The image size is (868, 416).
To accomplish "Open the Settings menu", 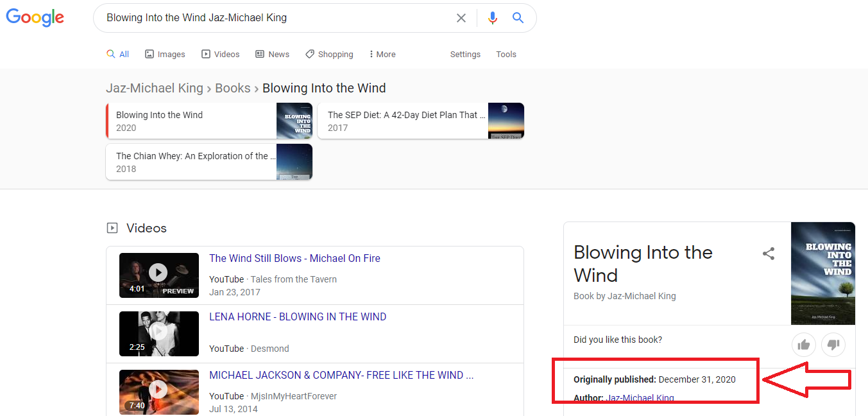I will click(x=465, y=55).
